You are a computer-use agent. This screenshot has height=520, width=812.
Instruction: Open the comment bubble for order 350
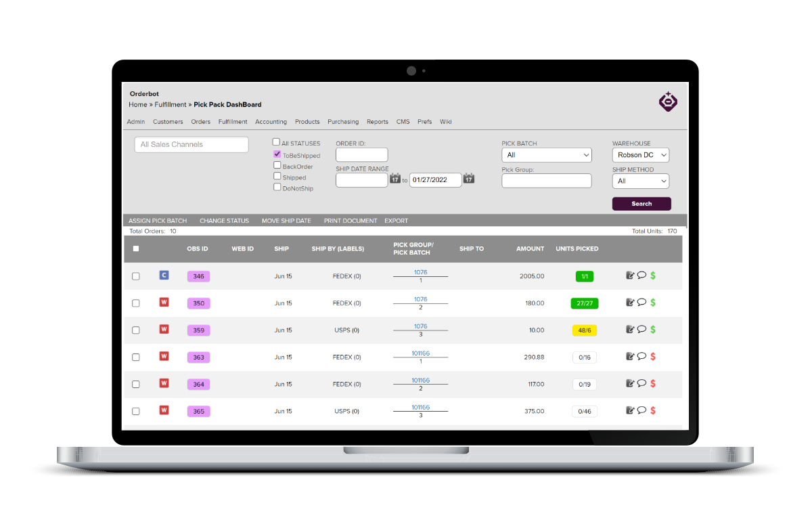[x=641, y=302]
